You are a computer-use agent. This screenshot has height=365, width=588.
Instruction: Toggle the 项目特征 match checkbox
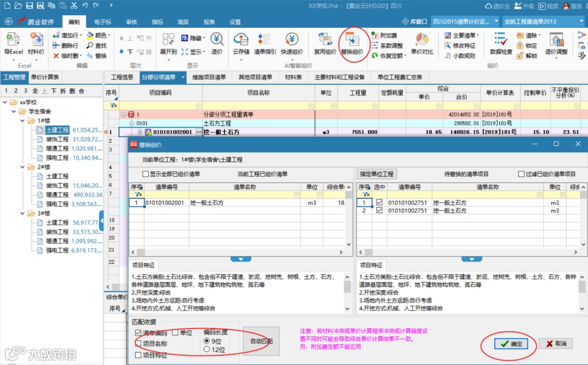pyautogui.click(x=138, y=355)
